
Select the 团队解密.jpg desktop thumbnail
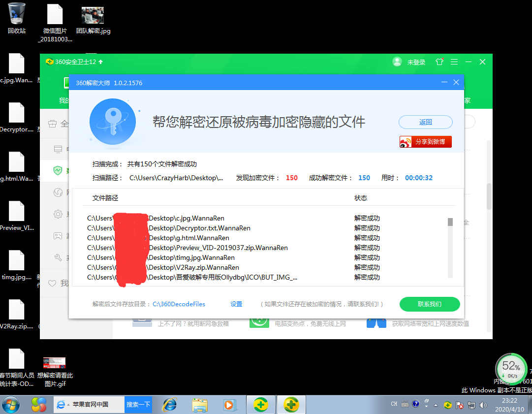[93, 20]
